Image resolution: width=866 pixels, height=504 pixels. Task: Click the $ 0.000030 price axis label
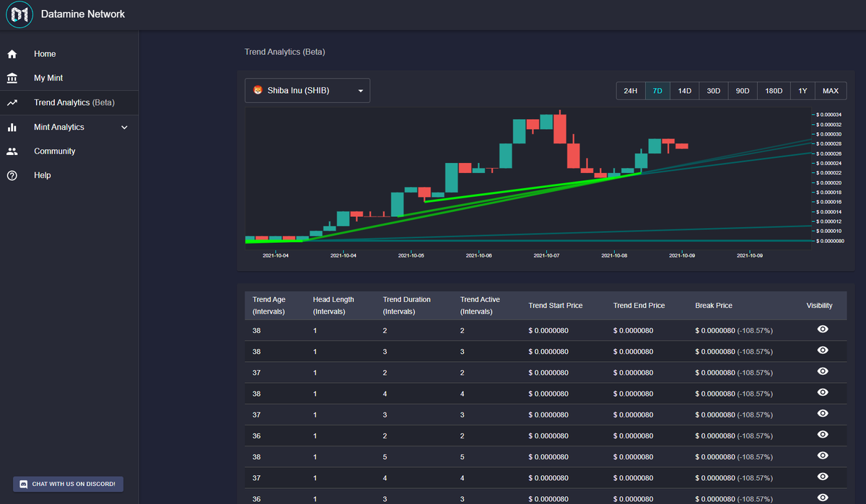click(x=828, y=134)
